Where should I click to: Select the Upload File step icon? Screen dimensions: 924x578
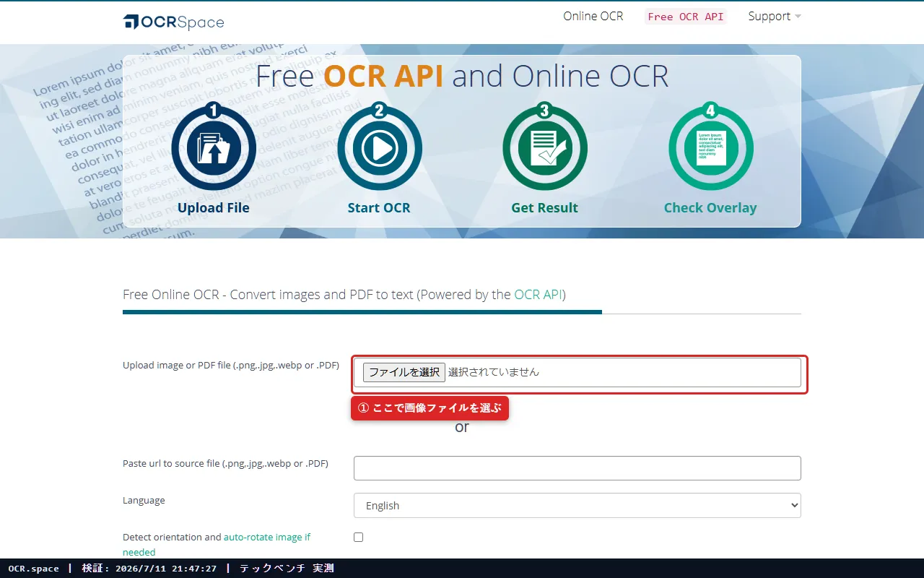point(214,148)
